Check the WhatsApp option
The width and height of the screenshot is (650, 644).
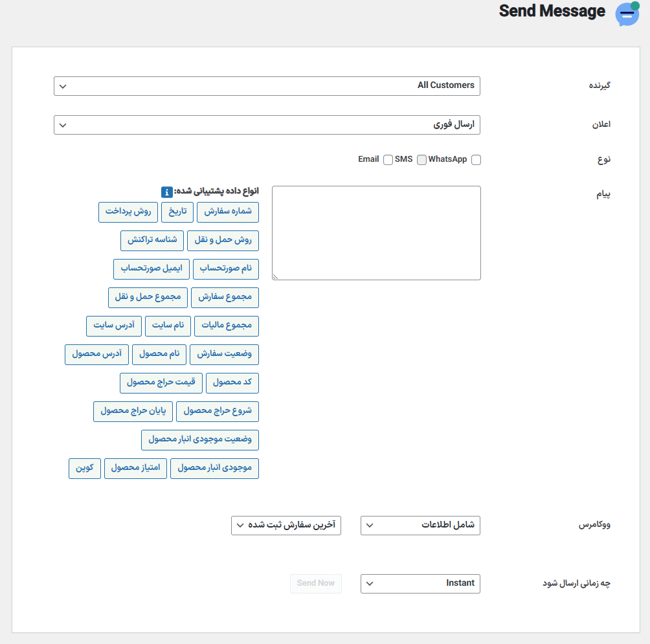[476, 160]
